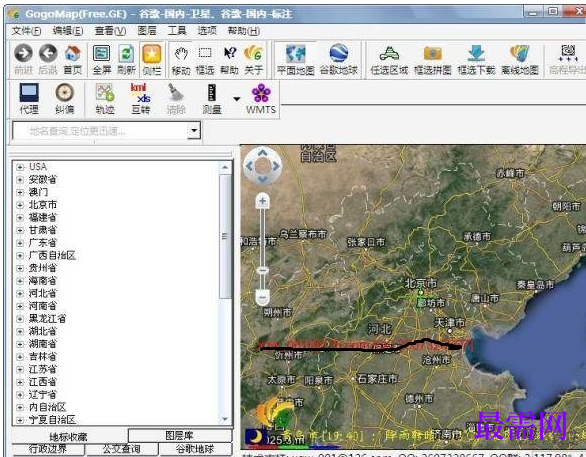This screenshot has height=457, width=586.
Task: Select 甘肃省 in the region tree
Action: pyautogui.click(x=43, y=230)
